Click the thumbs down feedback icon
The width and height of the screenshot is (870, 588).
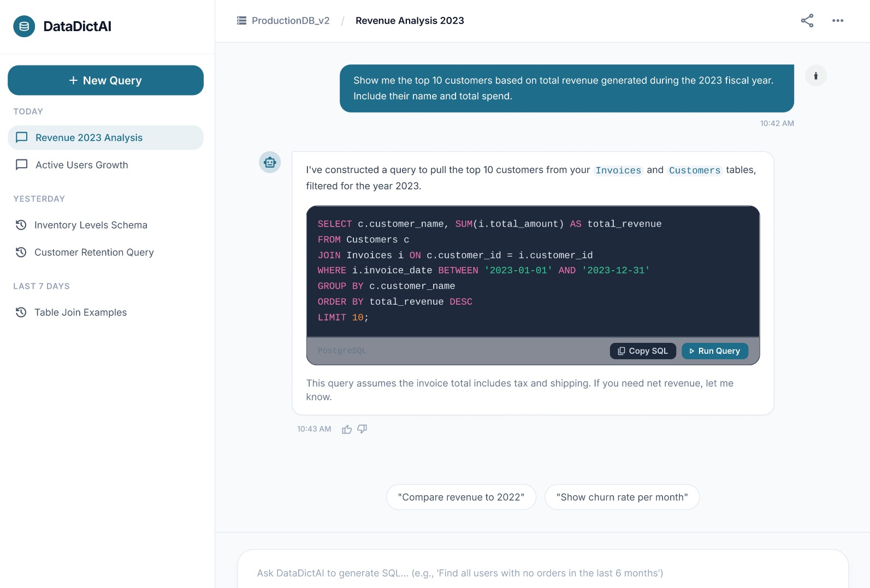point(362,430)
